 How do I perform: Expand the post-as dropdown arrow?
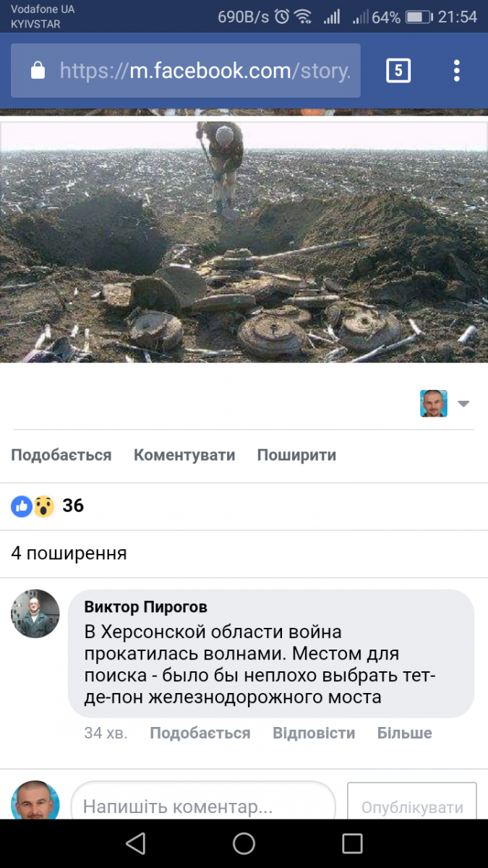pos(463,404)
